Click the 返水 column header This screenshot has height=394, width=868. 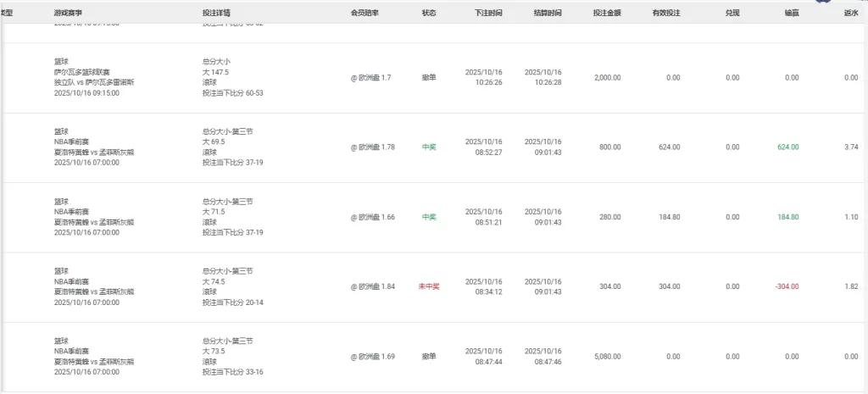(851, 14)
